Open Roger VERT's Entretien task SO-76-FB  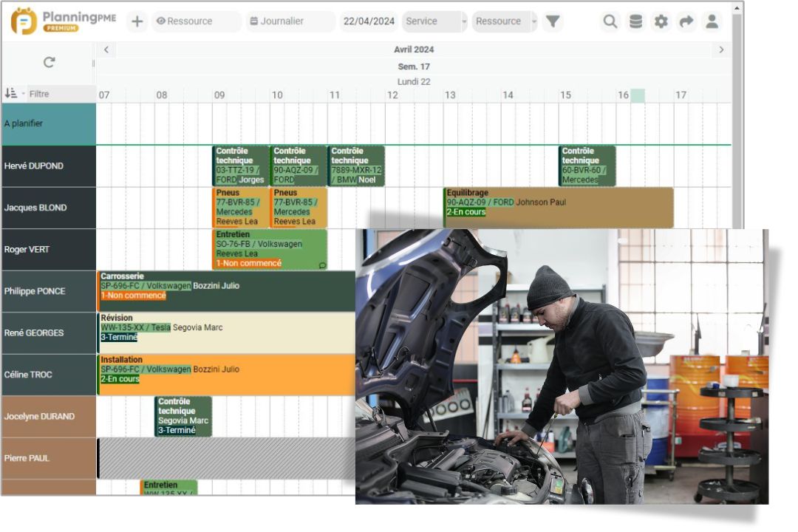[x=270, y=250]
